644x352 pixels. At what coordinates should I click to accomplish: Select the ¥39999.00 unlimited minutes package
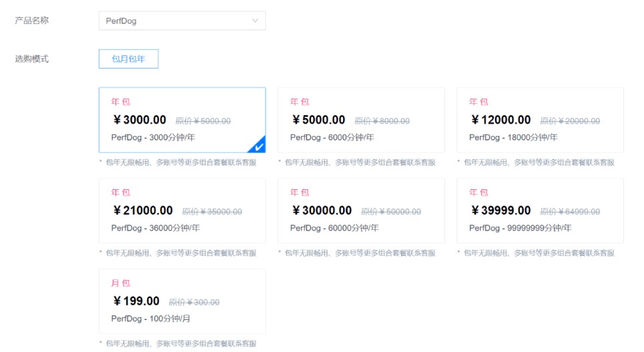pyautogui.click(x=540, y=211)
